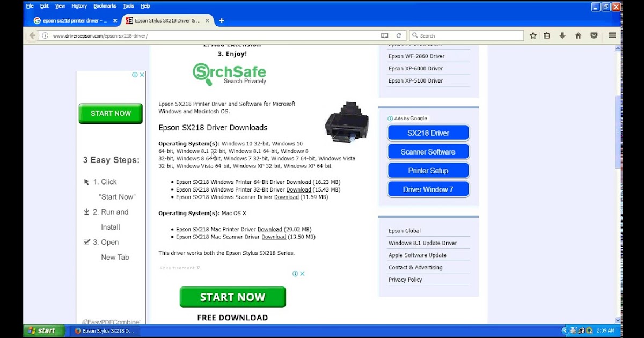Expand hidden tray icons with the arrow
The width and height of the screenshot is (644, 338).
point(565,331)
